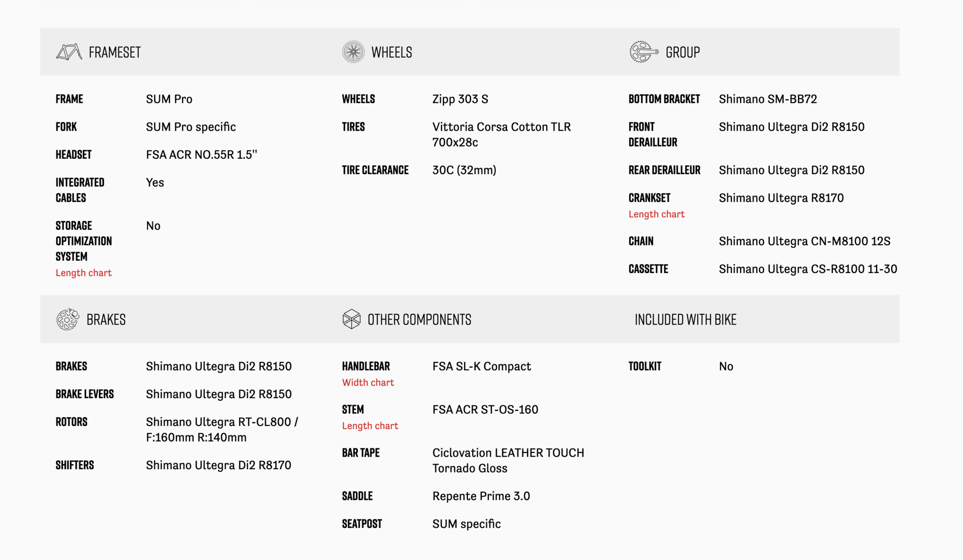Click the CASSETTE label

(x=648, y=269)
